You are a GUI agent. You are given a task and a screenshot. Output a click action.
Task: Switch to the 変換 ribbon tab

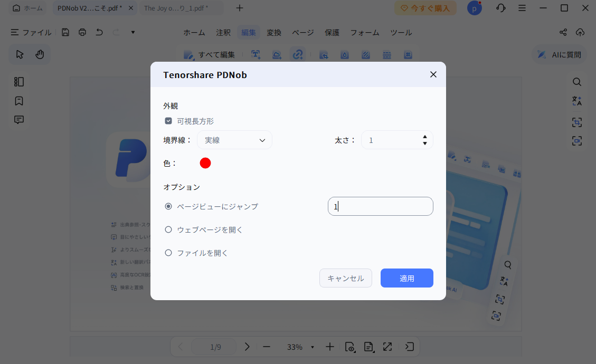coord(274,32)
